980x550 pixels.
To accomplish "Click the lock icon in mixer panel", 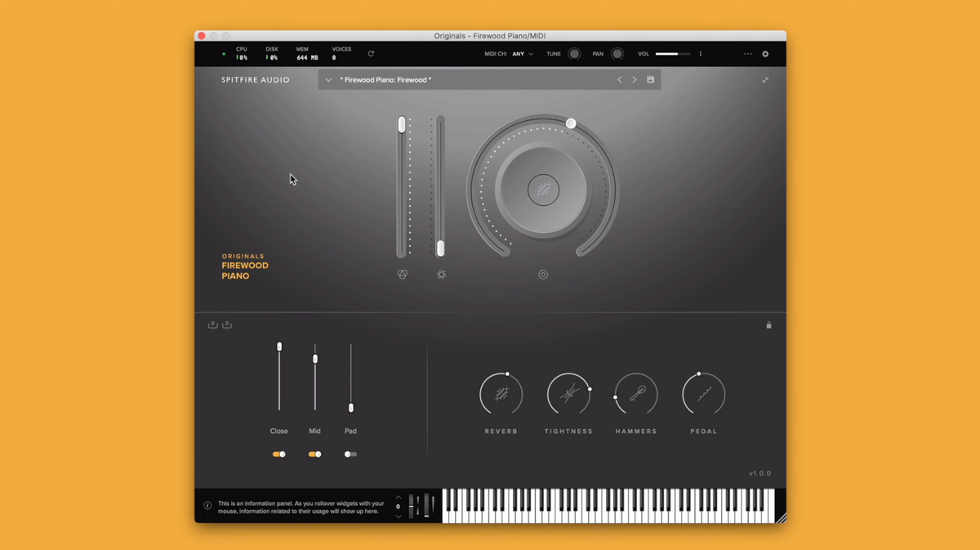I will 768,325.
